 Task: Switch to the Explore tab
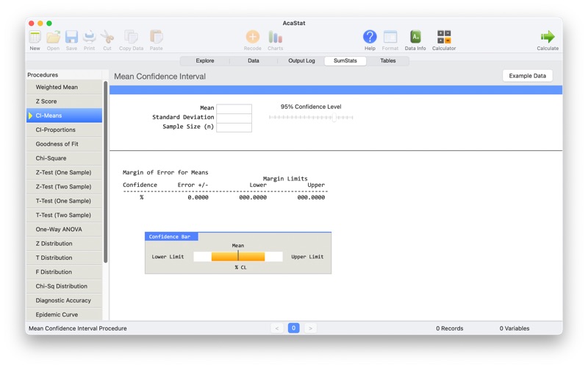pyautogui.click(x=205, y=61)
